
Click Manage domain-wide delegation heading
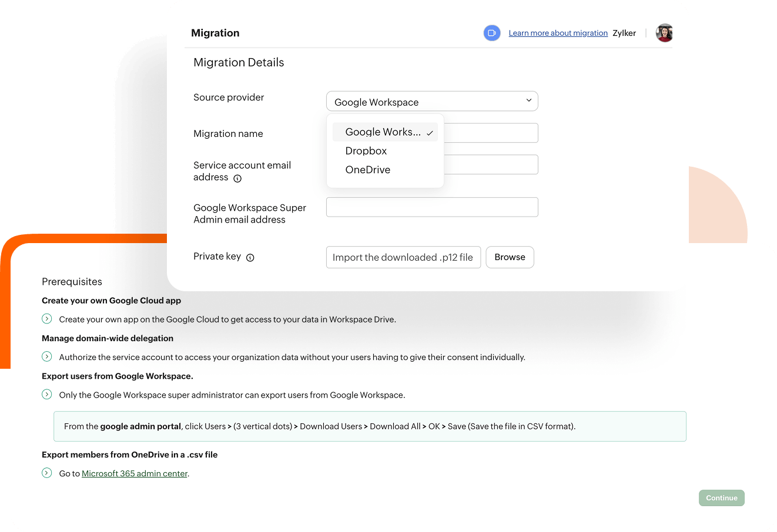pyautogui.click(x=108, y=338)
